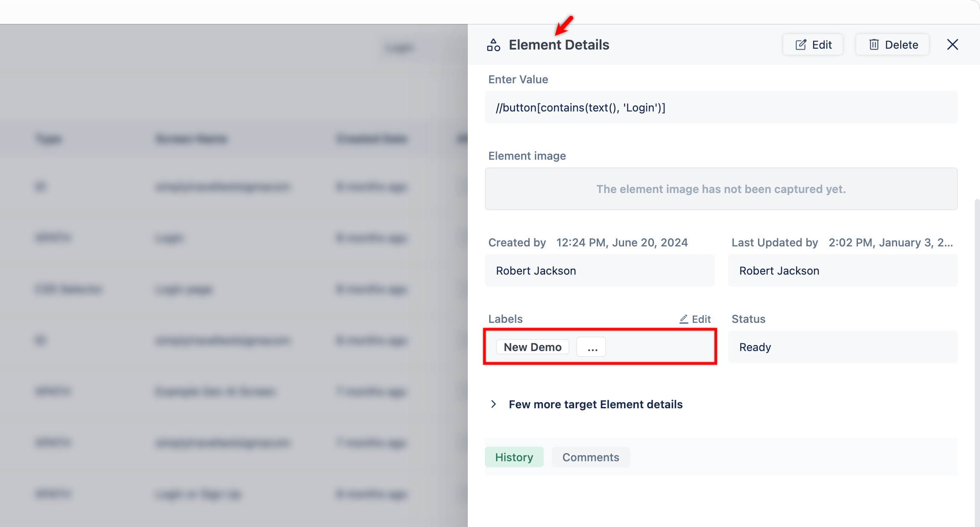Click the Element Details panel title
The width and height of the screenshot is (980, 527).
559,45
